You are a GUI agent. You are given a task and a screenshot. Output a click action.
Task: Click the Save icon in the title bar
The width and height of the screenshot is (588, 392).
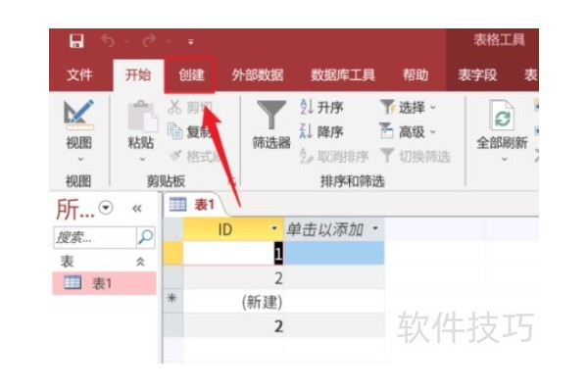[76, 41]
